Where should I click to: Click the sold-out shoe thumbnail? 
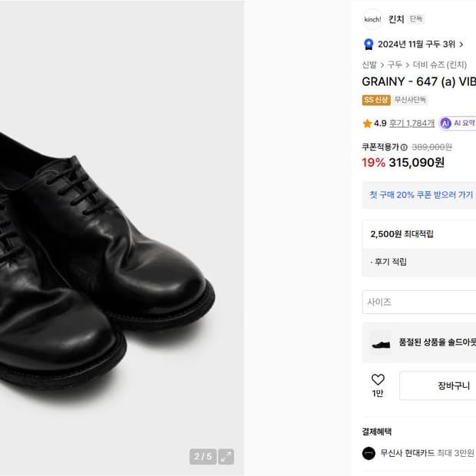(381, 342)
